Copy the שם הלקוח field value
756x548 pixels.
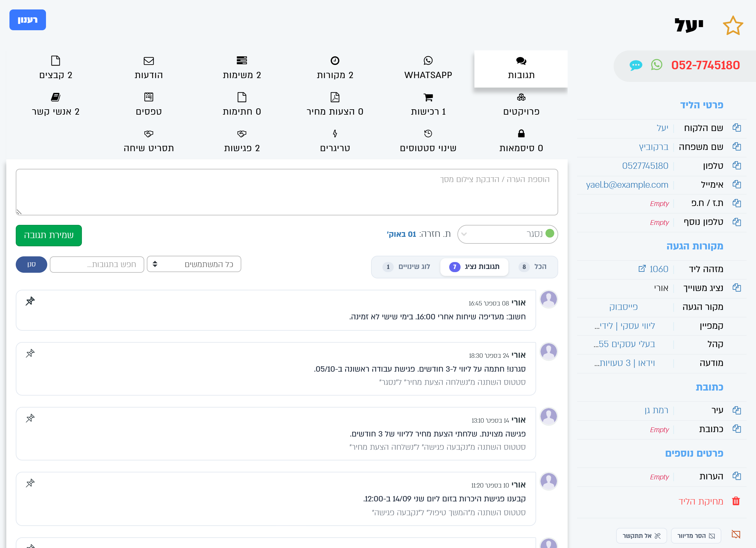[736, 128]
